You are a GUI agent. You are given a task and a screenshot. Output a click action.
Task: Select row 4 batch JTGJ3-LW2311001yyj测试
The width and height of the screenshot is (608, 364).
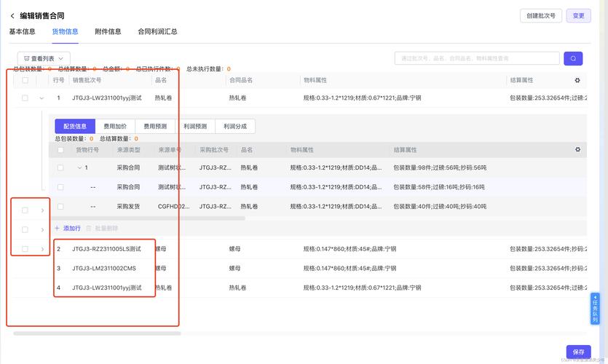(107, 288)
